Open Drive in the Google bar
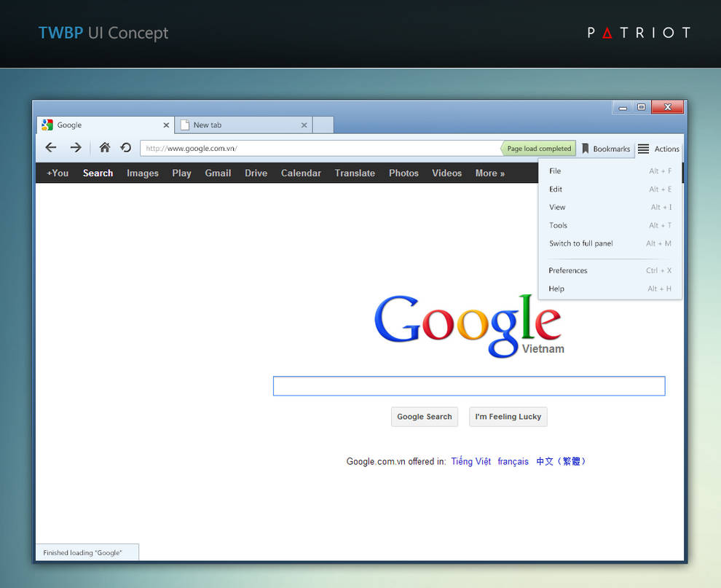This screenshot has width=721, height=588. click(x=256, y=173)
